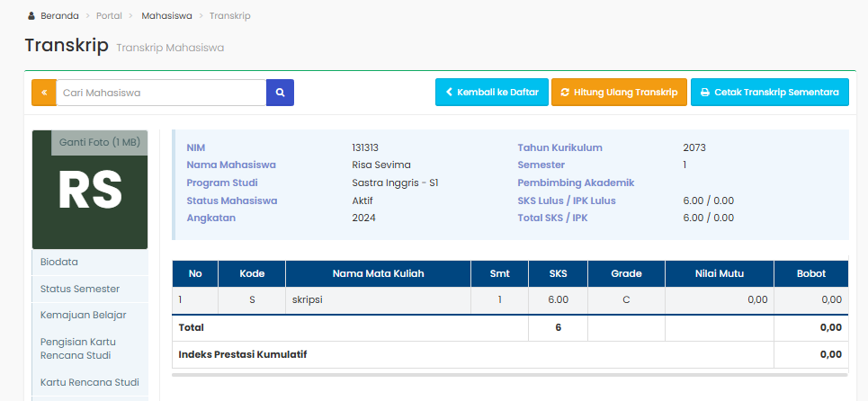Open Kartu Rencana Studi sidebar item
868x401 pixels.
pos(90,382)
